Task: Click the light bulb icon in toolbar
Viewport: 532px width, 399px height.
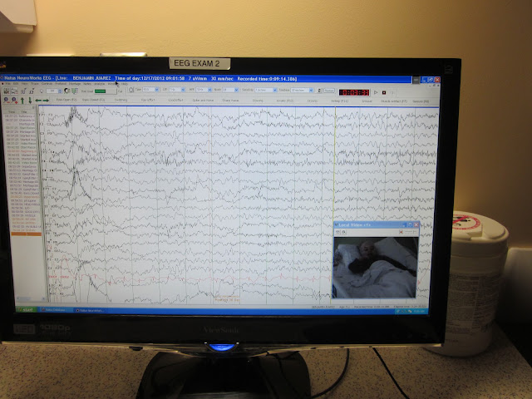Action: (x=42, y=91)
